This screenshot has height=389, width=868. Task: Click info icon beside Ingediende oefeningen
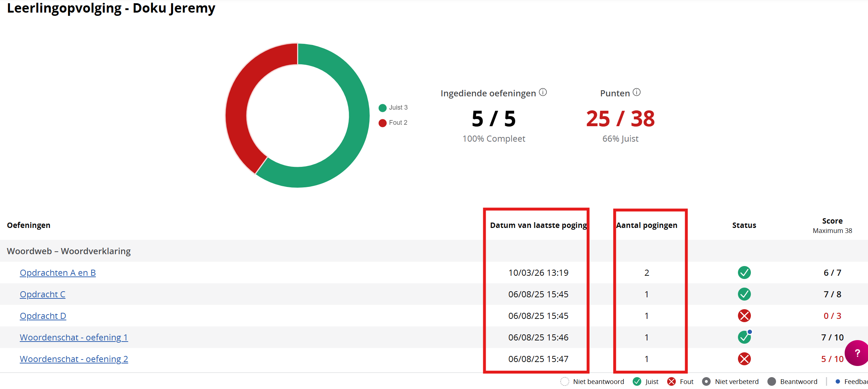[x=543, y=92]
